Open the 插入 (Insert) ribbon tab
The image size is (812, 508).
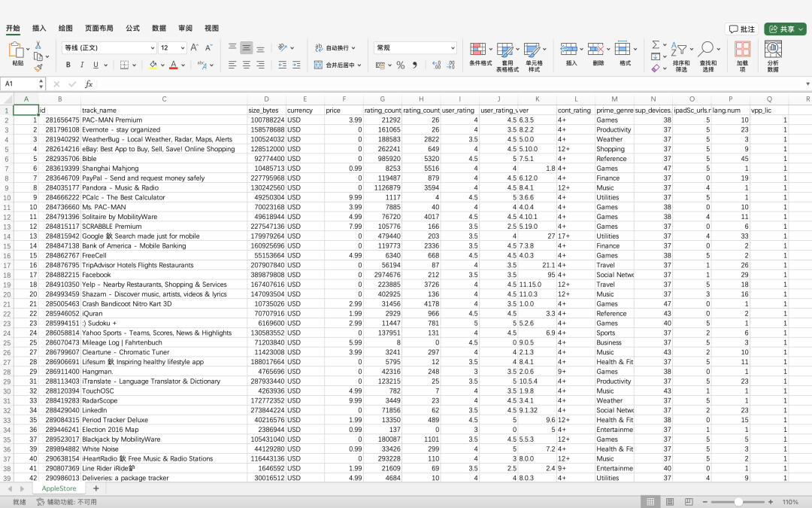pos(39,28)
